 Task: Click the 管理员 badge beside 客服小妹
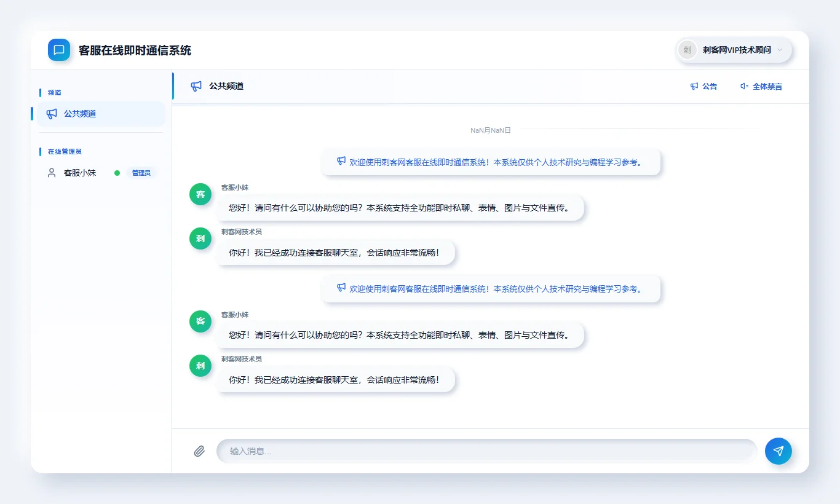click(x=141, y=173)
